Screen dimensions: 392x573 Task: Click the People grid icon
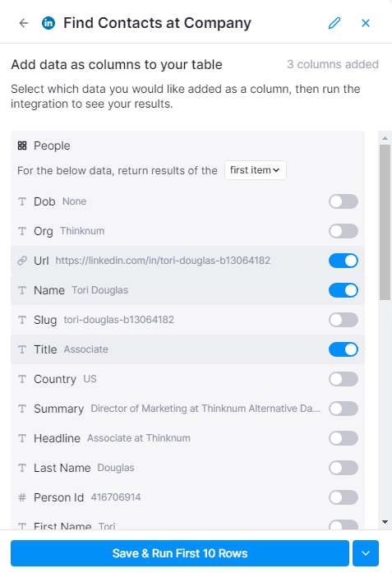tap(22, 146)
